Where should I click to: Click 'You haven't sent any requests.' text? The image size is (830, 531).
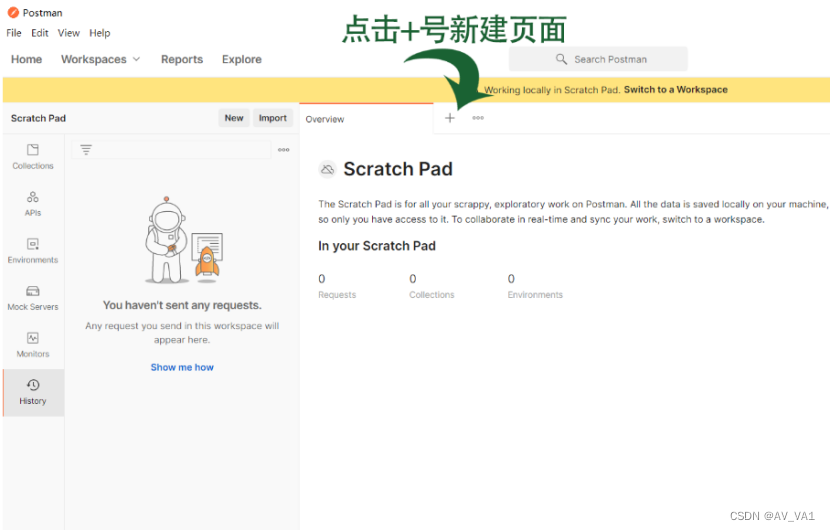[182, 305]
